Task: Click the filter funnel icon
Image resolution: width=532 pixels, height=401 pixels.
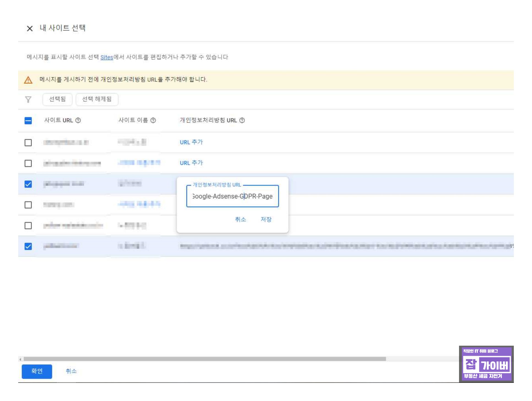Action: point(28,99)
